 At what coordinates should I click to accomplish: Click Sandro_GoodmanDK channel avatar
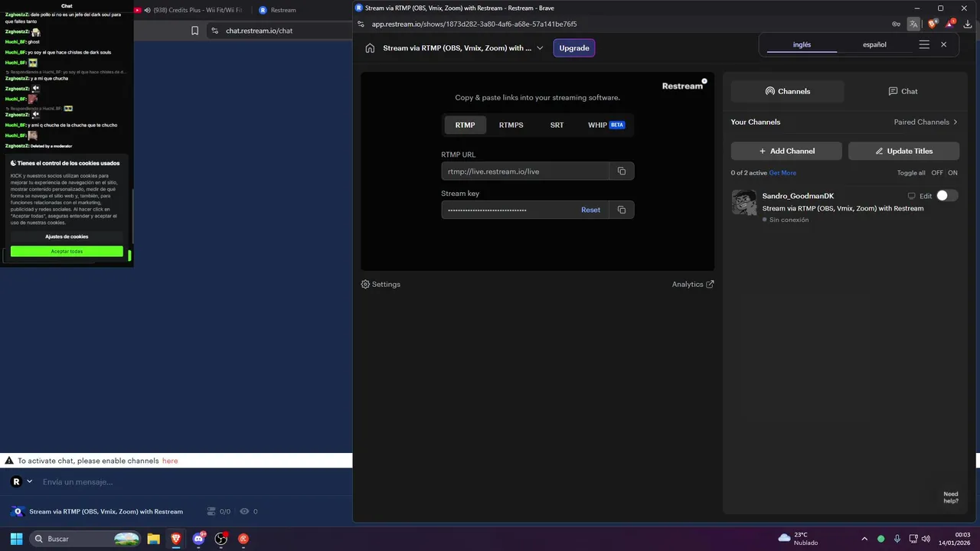(x=744, y=202)
